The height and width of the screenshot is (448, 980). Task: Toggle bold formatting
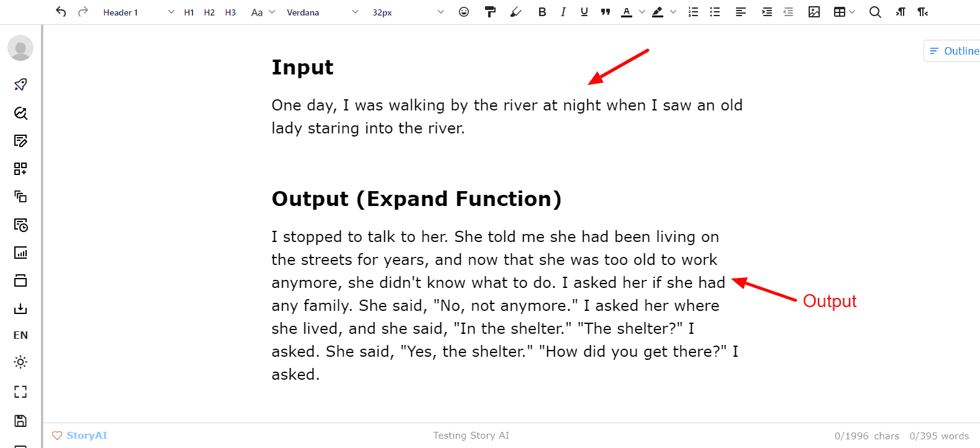coord(542,12)
